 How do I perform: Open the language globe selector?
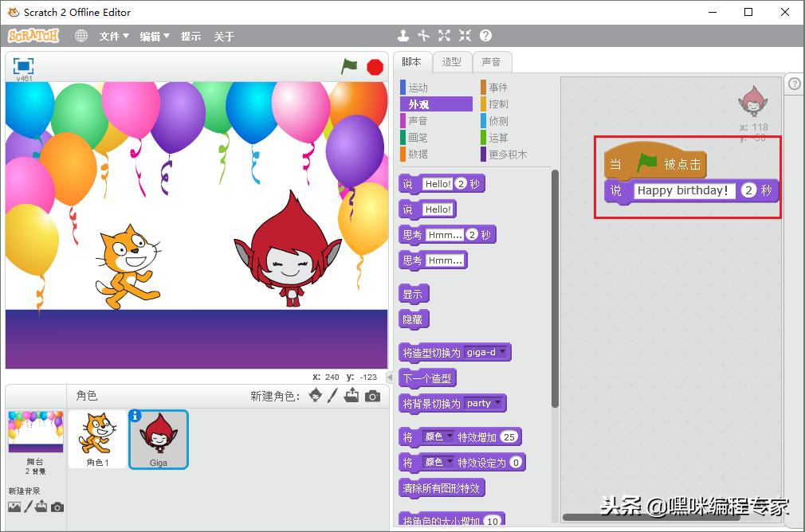tap(80, 35)
